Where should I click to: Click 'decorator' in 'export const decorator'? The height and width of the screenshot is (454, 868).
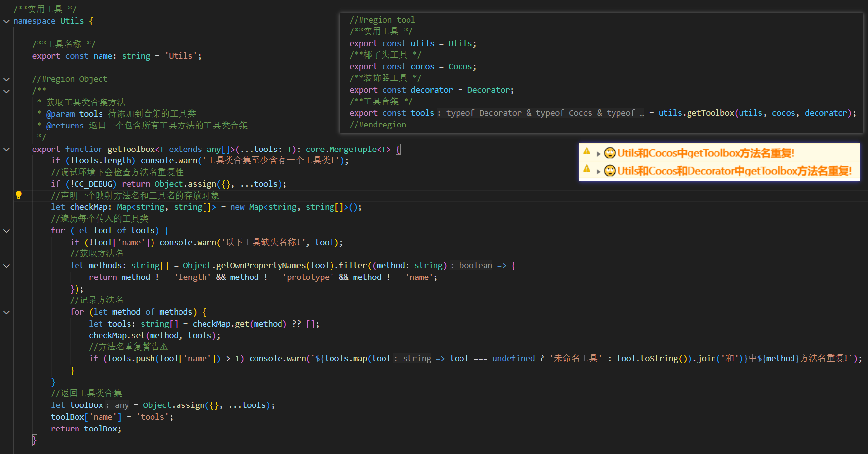click(x=432, y=90)
